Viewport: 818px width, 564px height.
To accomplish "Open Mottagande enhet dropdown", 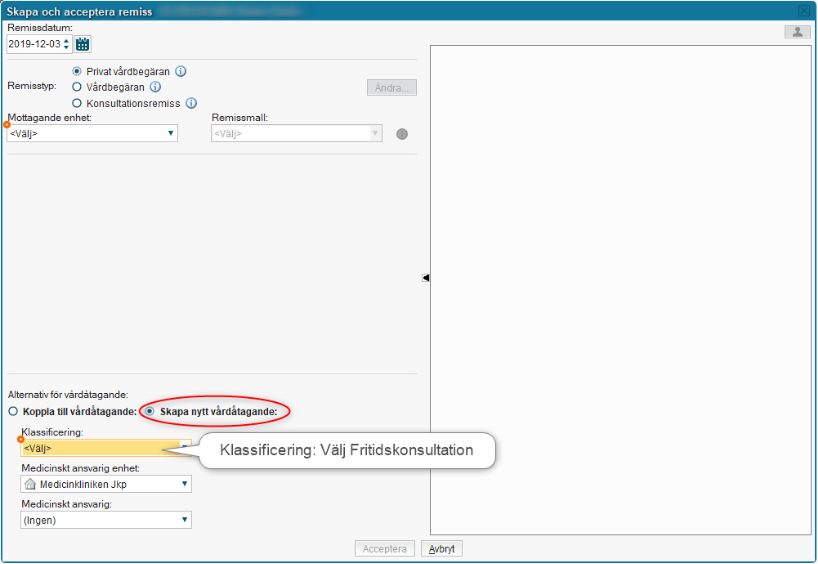I will coord(93,133).
